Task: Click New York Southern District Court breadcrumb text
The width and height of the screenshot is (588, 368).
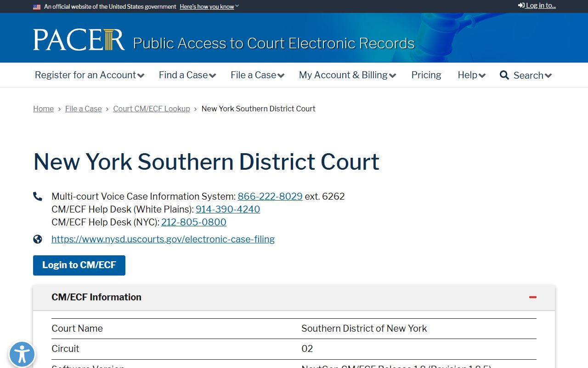Action: click(x=259, y=109)
